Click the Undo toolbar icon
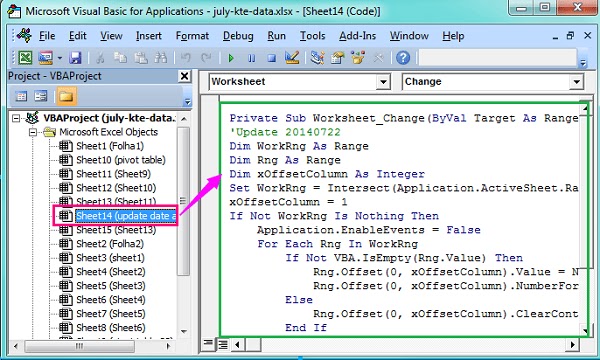This screenshot has width=600, height=360. (186, 58)
